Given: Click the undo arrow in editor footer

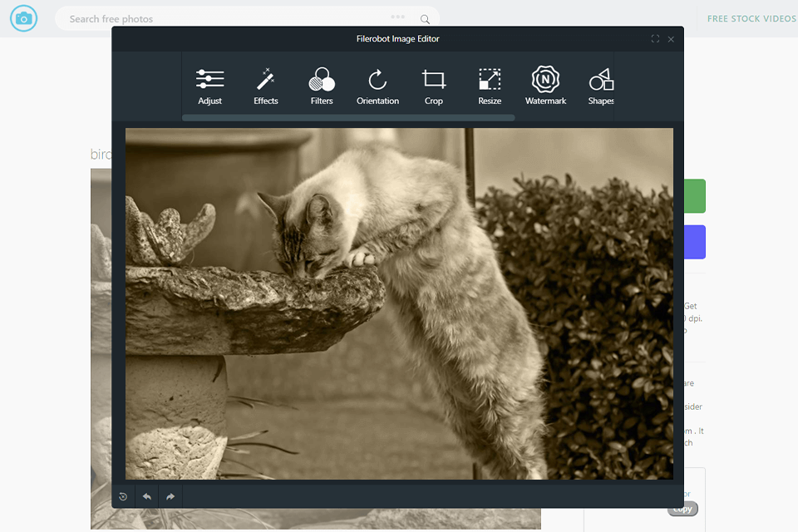Looking at the screenshot, I should pos(146,496).
